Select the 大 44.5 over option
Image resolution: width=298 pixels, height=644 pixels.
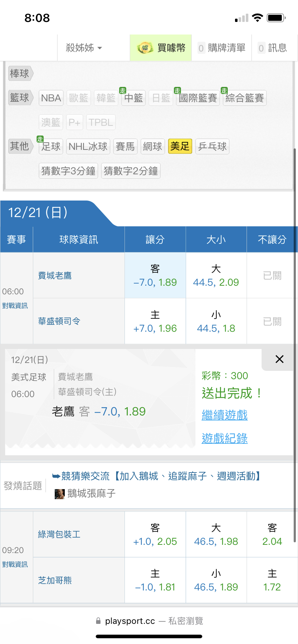(x=216, y=276)
